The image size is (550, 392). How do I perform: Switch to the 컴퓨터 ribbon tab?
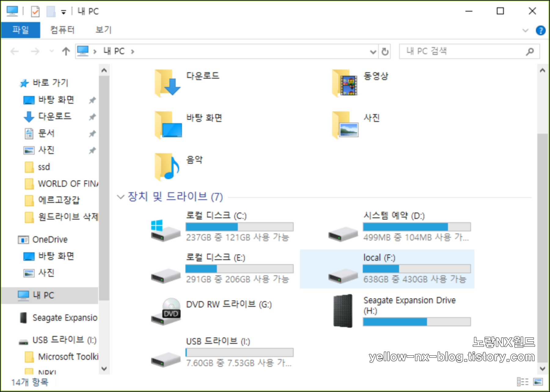pos(62,30)
